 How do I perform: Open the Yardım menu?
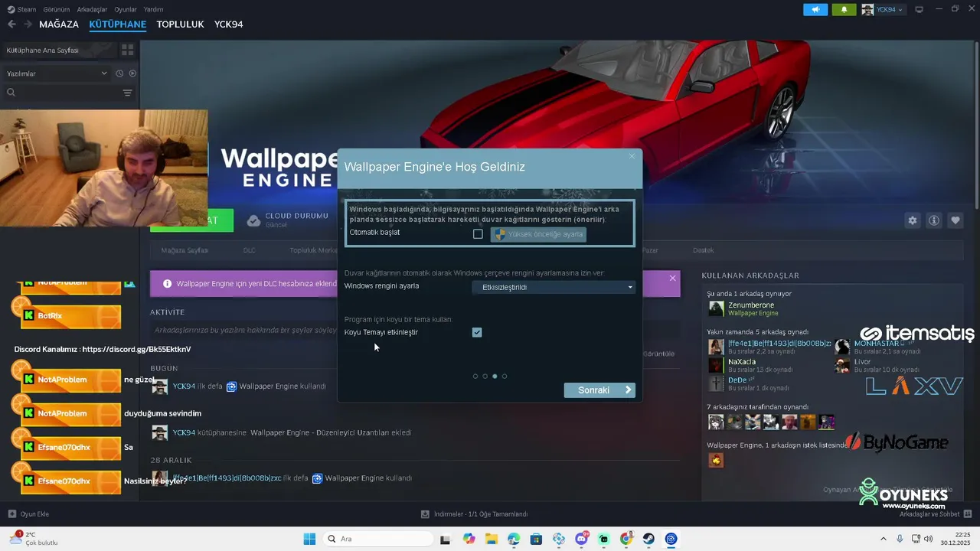154,9
